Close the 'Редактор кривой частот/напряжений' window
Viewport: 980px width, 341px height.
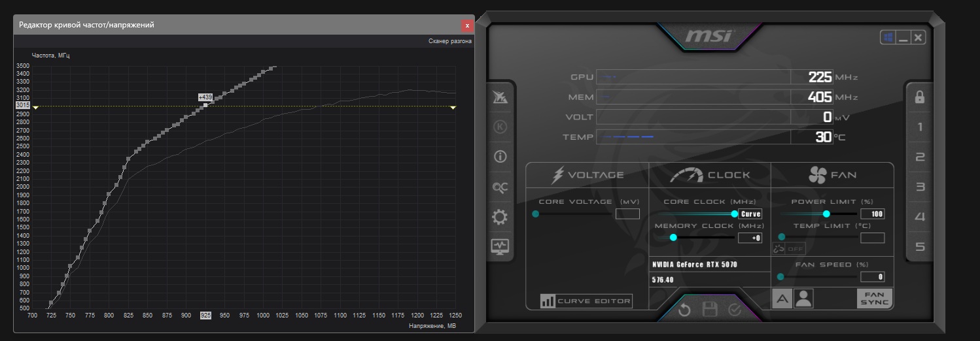point(467,25)
